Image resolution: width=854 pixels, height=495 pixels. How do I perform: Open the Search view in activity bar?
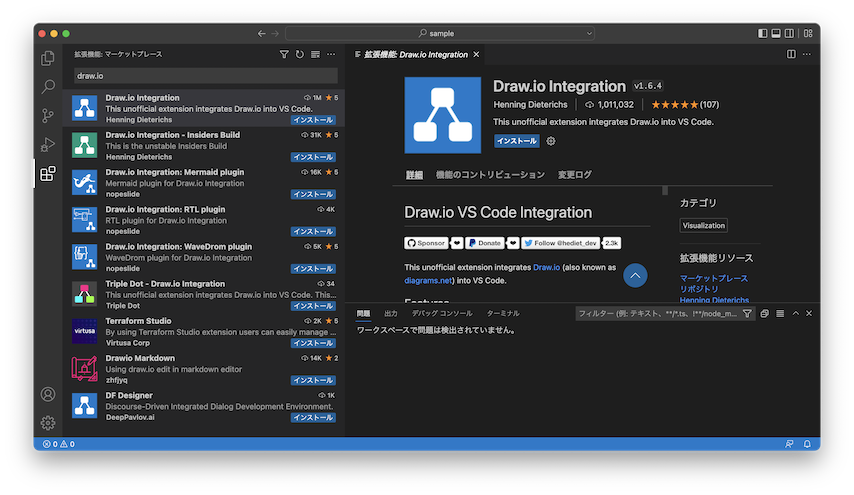click(x=48, y=87)
